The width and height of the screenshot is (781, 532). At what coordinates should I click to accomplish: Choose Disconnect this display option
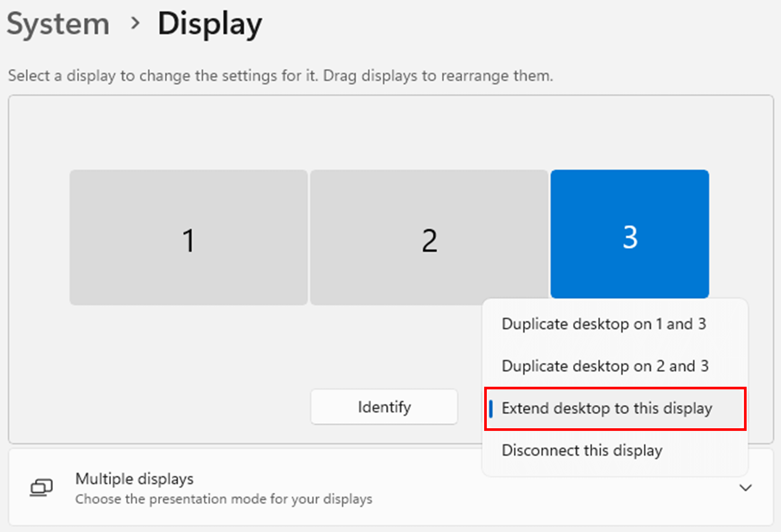pyautogui.click(x=582, y=451)
